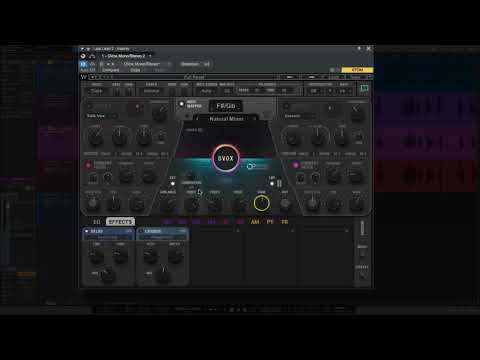The height and width of the screenshot is (360, 480).
Task: Click the yellow button in the plugin header
Action: tap(357, 70)
